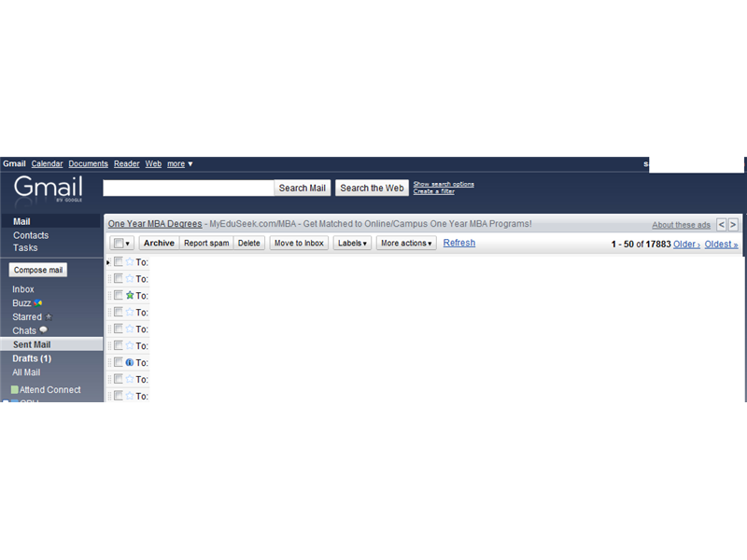Switch to Contacts
The width and height of the screenshot is (747, 560).
31,235
